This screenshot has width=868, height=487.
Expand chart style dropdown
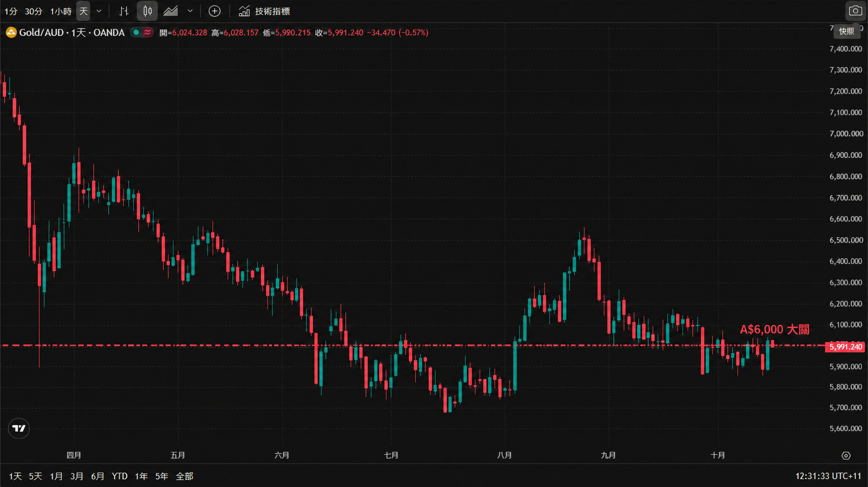(190, 11)
